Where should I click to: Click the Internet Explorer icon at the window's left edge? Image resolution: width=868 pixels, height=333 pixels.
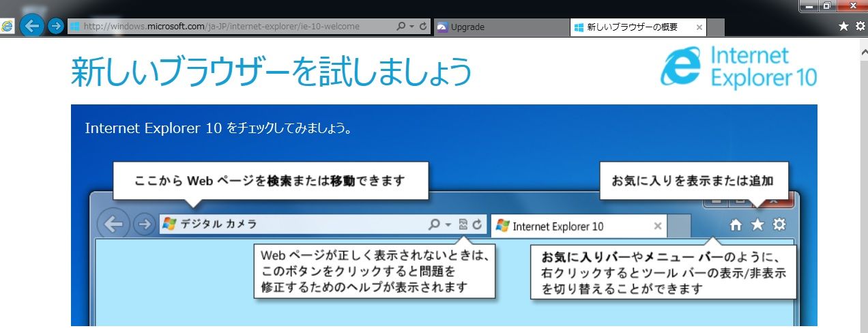pyautogui.click(x=8, y=27)
